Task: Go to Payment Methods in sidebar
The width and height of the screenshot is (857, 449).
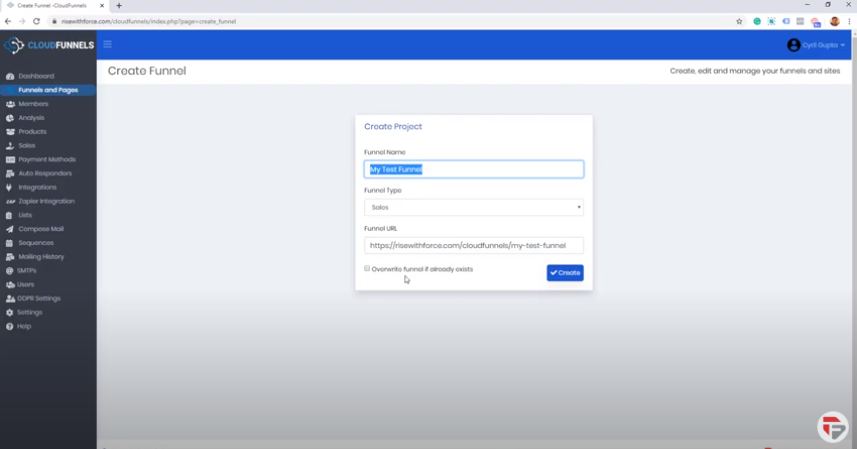Action: [x=46, y=160]
